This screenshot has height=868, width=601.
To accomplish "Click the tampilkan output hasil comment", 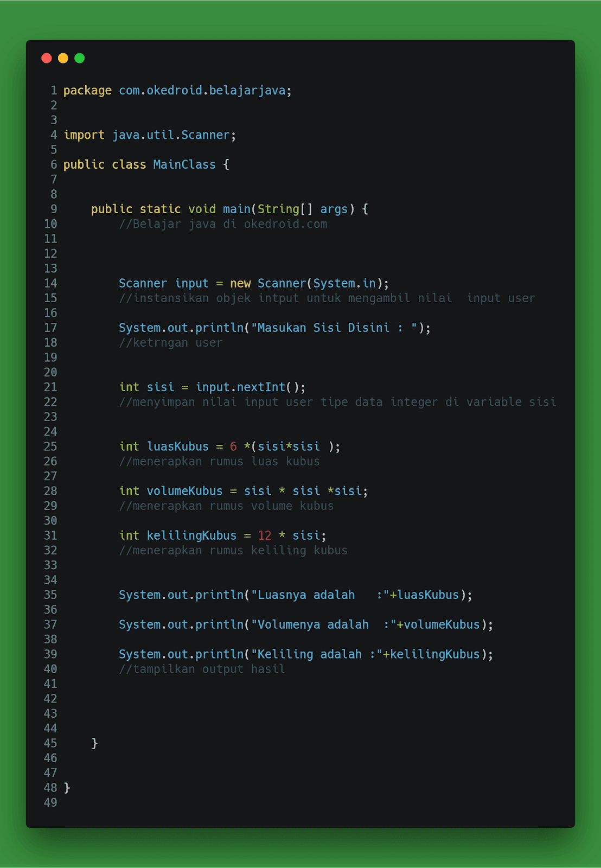I will [202, 669].
